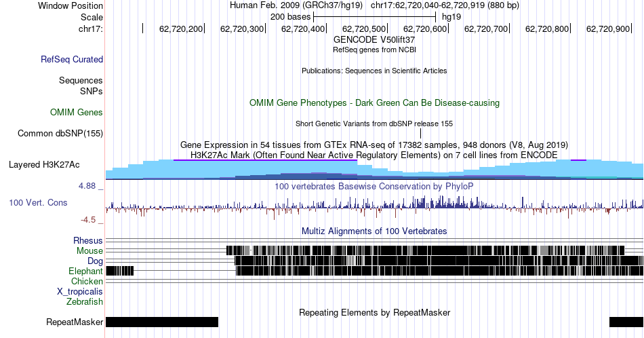This screenshot has width=644, height=338.
Task: Select the Elephant species label
Action: point(85,271)
